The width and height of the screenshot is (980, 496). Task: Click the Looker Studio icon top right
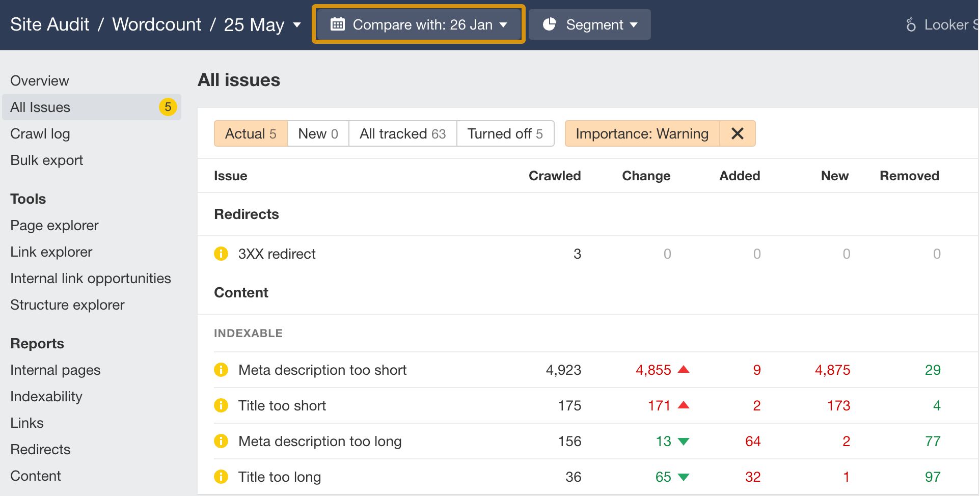point(911,24)
